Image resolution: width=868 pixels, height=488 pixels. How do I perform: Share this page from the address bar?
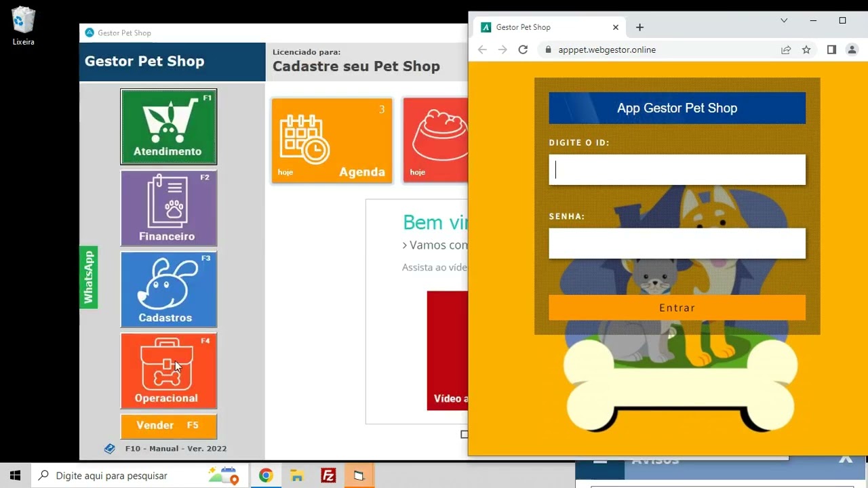786,49
